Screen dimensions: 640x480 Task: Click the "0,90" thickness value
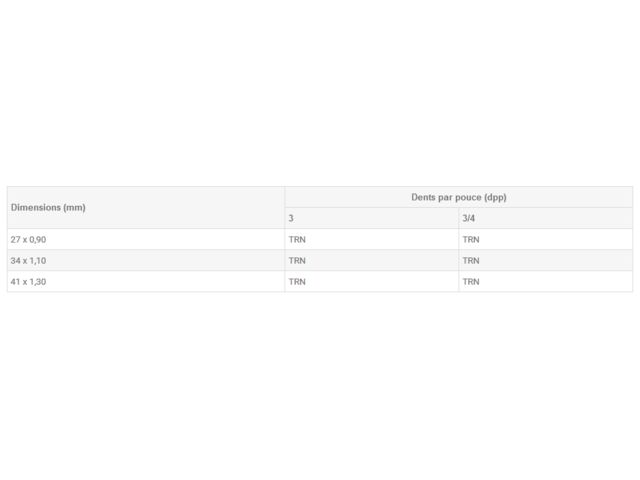pos(37,240)
